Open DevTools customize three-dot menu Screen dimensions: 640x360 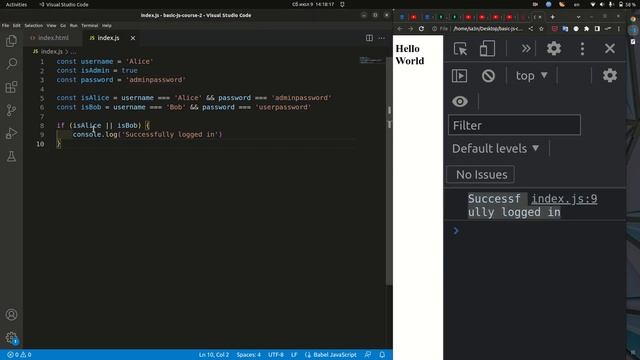click(x=582, y=49)
